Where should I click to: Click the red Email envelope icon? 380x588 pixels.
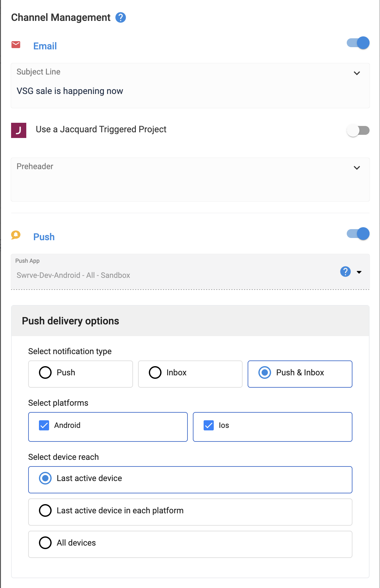pyautogui.click(x=16, y=45)
